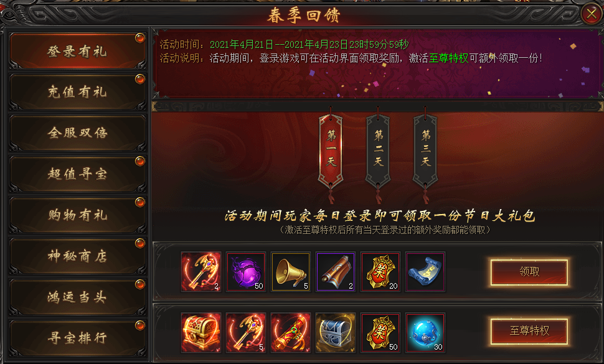Go to 神秘商店 section
Image resolution: width=604 pixels, height=364 pixels.
pyautogui.click(x=77, y=256)
